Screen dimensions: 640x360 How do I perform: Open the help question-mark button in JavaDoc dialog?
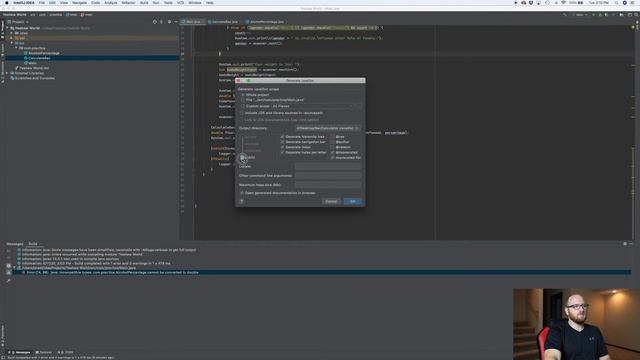pos(242,201)
